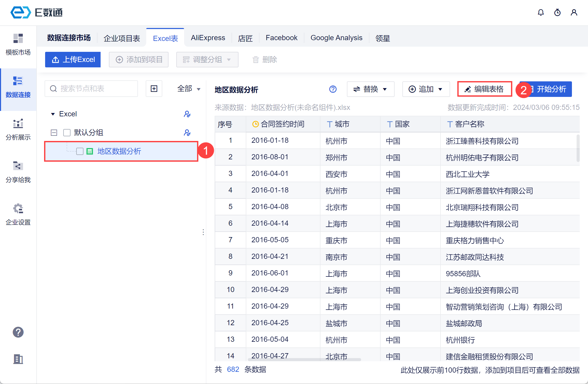The width and height of the screenshot is (588, 384).
Task: Check the 默认分组 checkbox
Action: [x=67, y=133]
